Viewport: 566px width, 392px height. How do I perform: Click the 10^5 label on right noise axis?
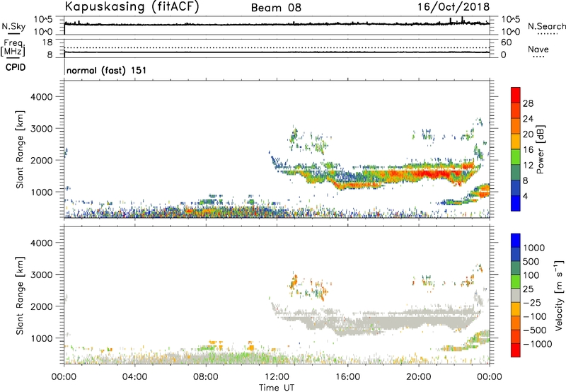(511, 20)
